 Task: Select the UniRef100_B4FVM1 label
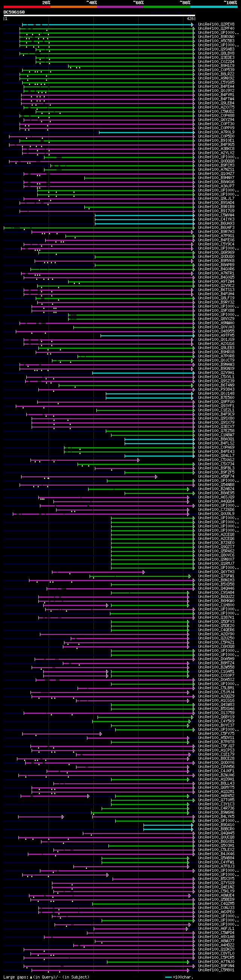(216, 95)
